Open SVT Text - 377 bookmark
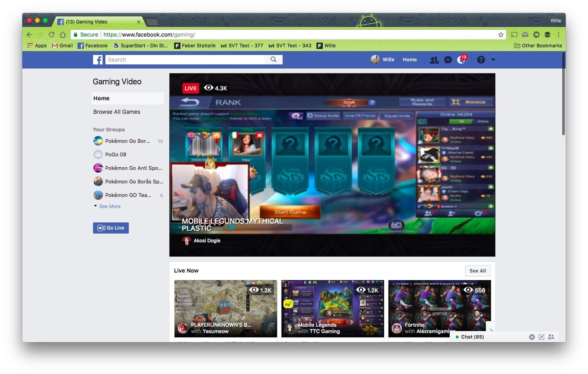This screenshot has width=588, height=374. [242, 45]
